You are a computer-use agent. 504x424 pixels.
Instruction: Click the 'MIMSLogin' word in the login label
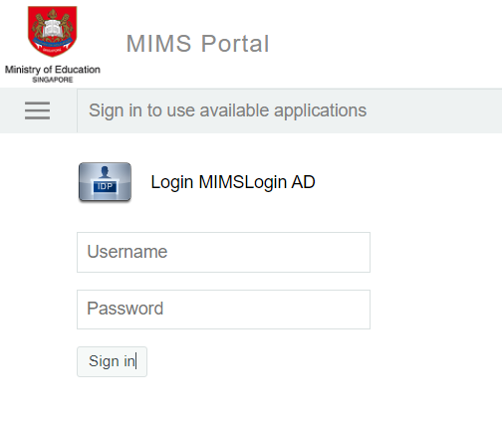(x=243, y=182)
